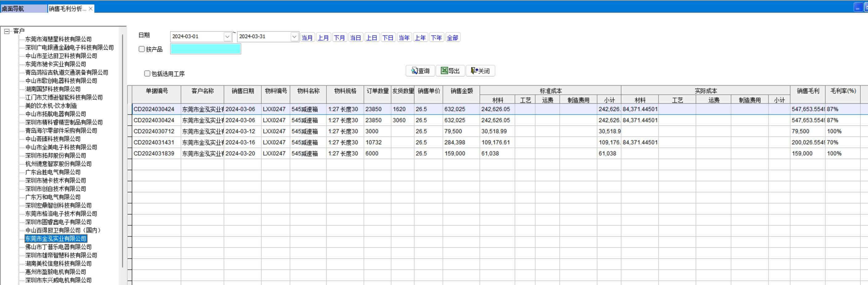The image size is (868, 285).
Task: Close the 销售毛利分析 tab with its X
Action: pos(90,9)
